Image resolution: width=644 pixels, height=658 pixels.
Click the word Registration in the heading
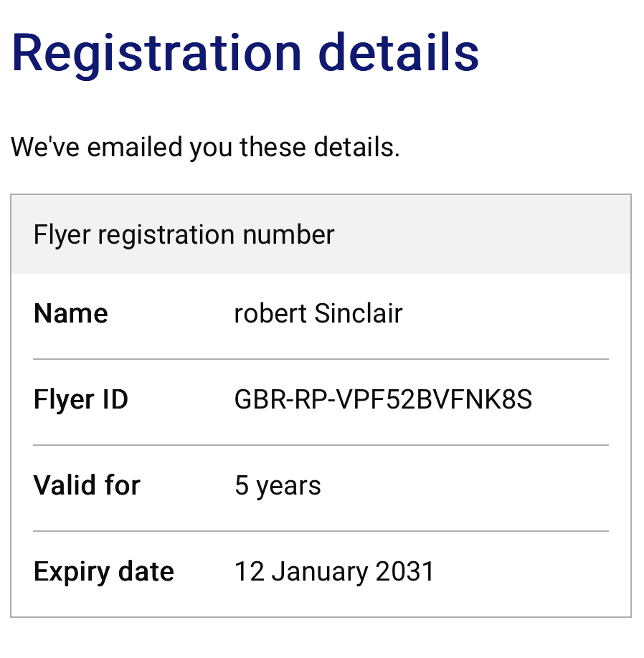coord(157,52)
